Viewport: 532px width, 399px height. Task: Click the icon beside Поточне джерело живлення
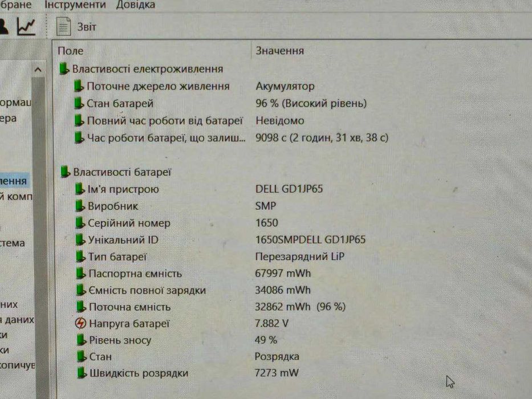(x=79, y=86)
